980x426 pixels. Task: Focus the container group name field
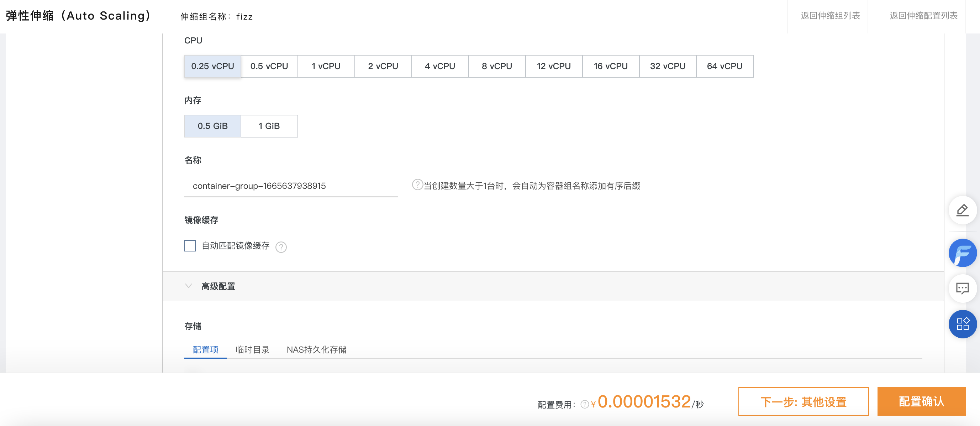(x=291, y=186)
